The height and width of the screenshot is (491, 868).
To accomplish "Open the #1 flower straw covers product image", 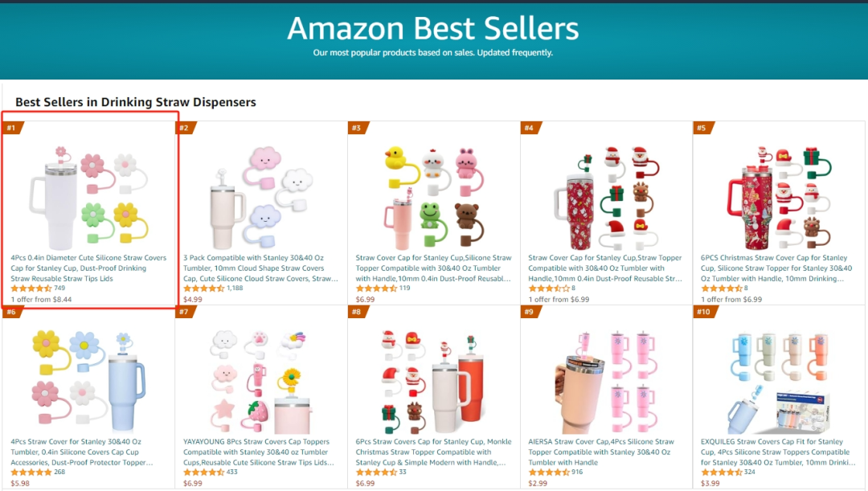I will click(88, 197).
